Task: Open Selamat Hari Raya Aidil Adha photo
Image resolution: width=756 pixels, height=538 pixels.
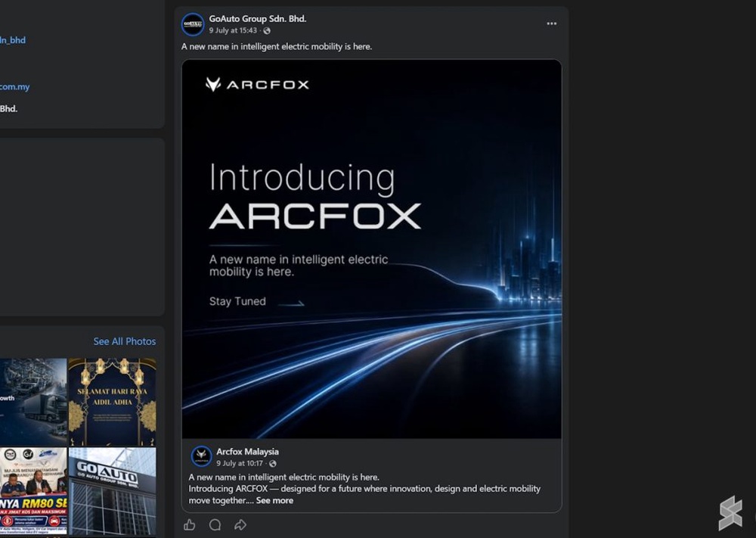Action: [x=112, y=402]
